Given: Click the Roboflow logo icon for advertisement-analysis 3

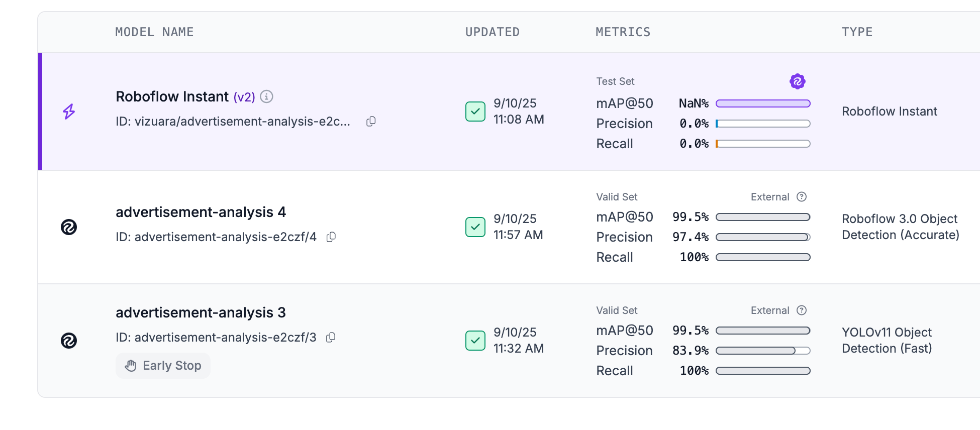Looking at the screenshot, I should 69,341.
